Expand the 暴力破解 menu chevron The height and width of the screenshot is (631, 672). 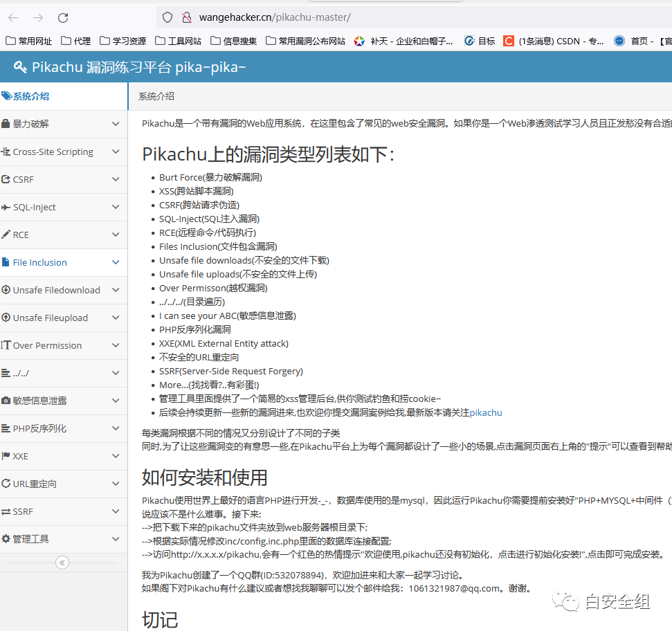[x=116, y=124]
